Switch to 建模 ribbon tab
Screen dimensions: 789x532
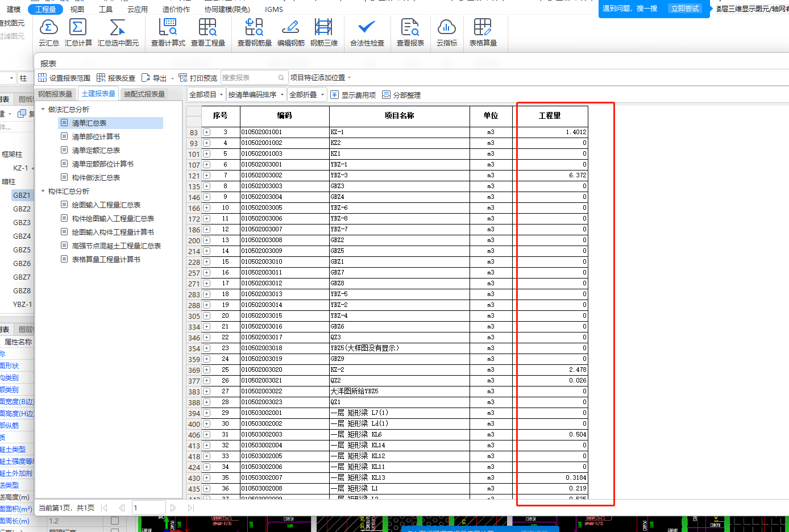pyautogui.click(x=14, y=9)
